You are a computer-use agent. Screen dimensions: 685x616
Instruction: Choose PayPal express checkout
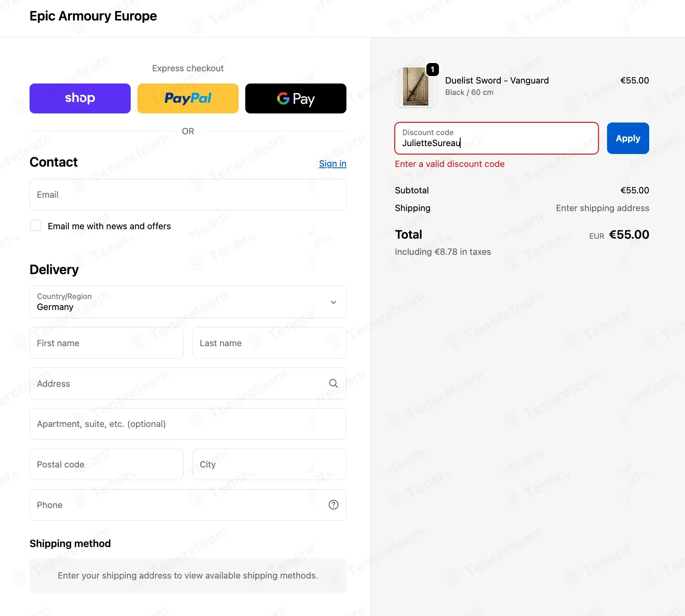tap(188, 98)
